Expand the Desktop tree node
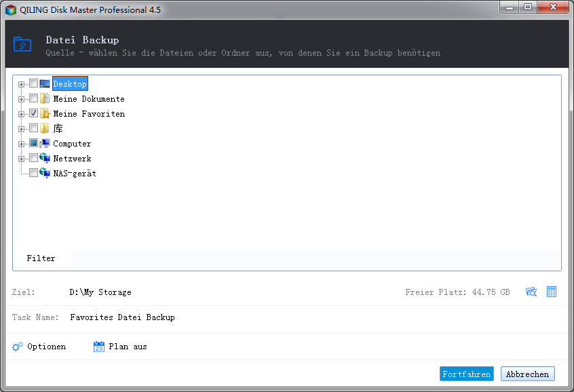Viewport: 574px width, 392px height. [21, 84]
